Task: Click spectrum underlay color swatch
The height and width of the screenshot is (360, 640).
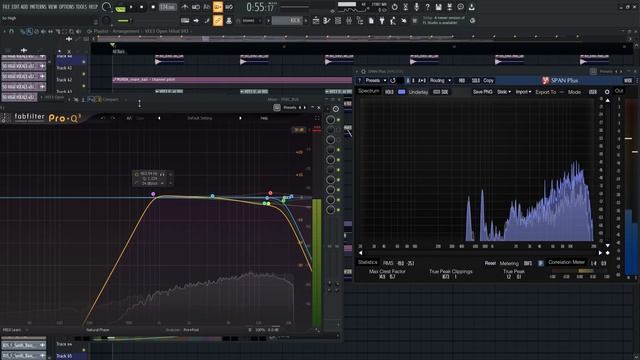Action: click(x=402, y=92)
